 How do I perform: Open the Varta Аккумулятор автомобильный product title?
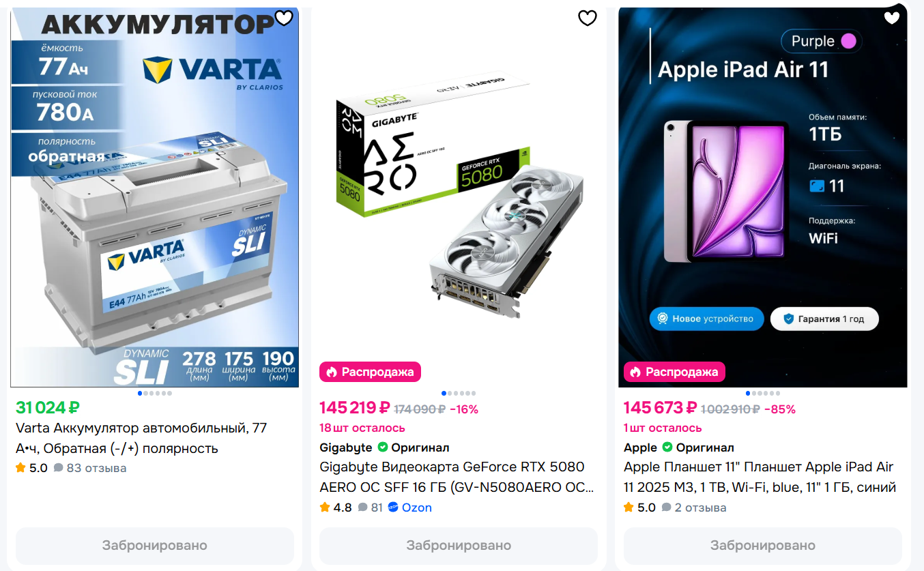(141, 439)
